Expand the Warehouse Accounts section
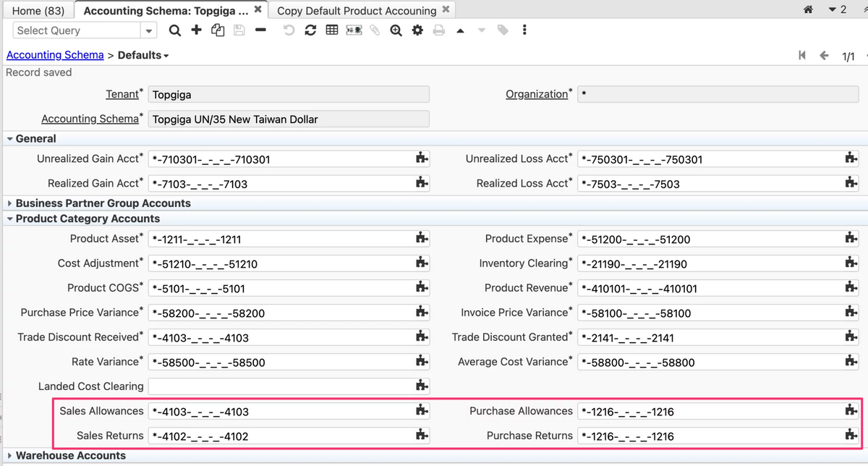This screenshot has height=466, width=868. pyautogui.click(x=10, y=456)
